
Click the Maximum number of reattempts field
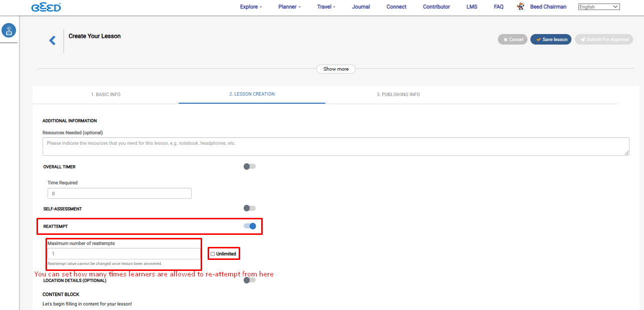124,254
